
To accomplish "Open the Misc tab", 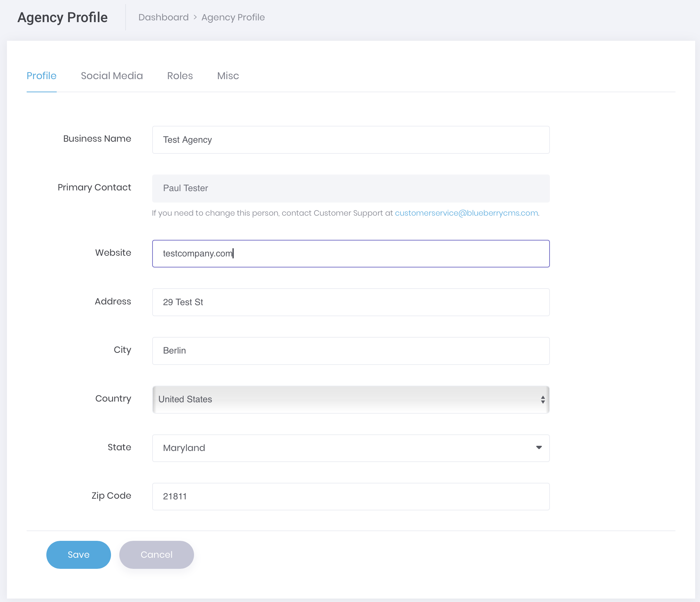I will (228, 76).
